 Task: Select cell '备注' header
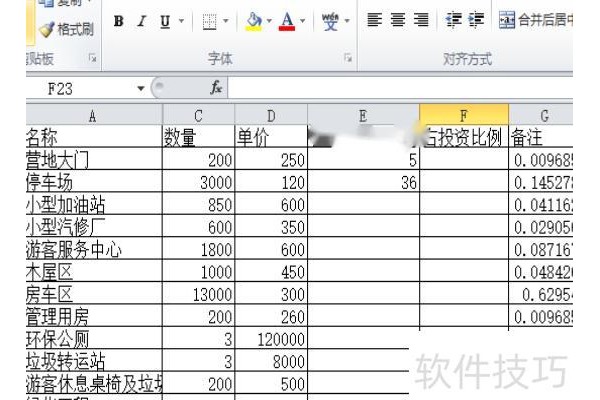point(541,137)
